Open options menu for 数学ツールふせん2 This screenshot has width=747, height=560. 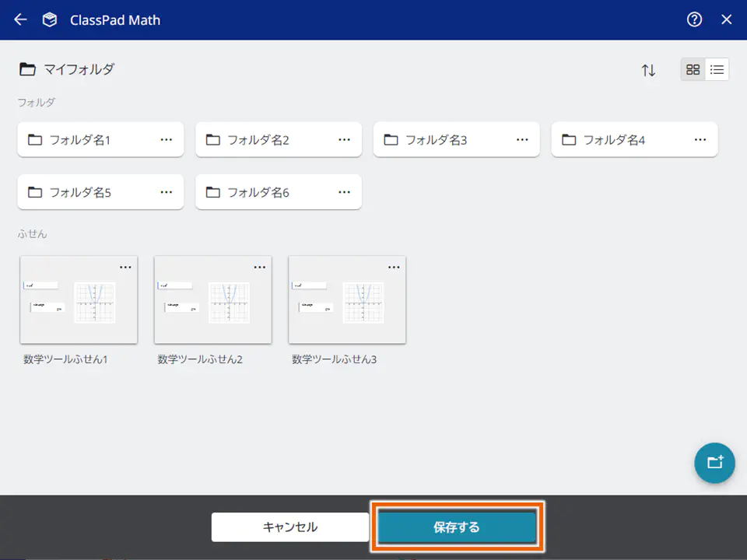coord(259,267)
